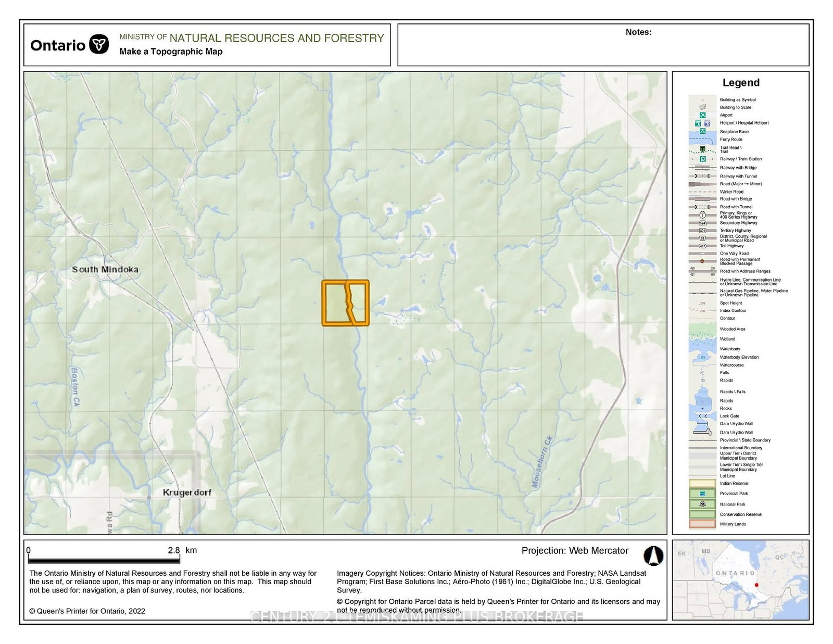Click the Seaplane Base legend icon

point(702,131)
